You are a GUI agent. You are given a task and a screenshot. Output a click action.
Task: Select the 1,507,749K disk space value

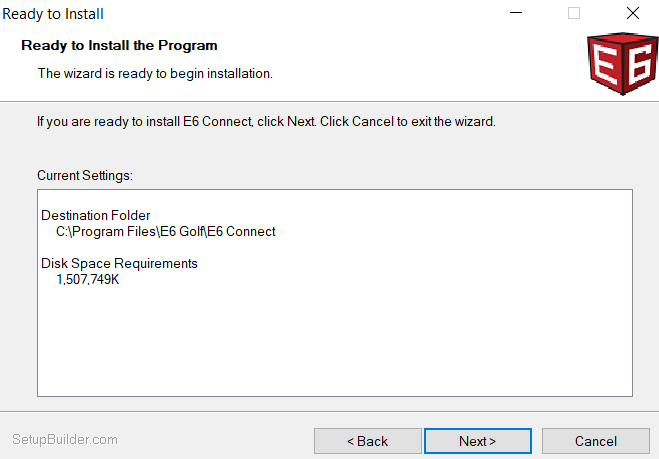(x=88, y=279)
